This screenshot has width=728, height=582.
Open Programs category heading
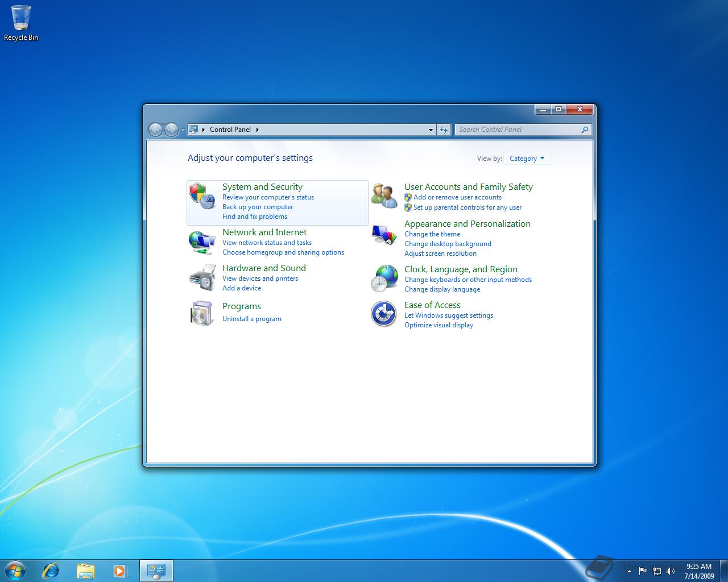[242, 306]
